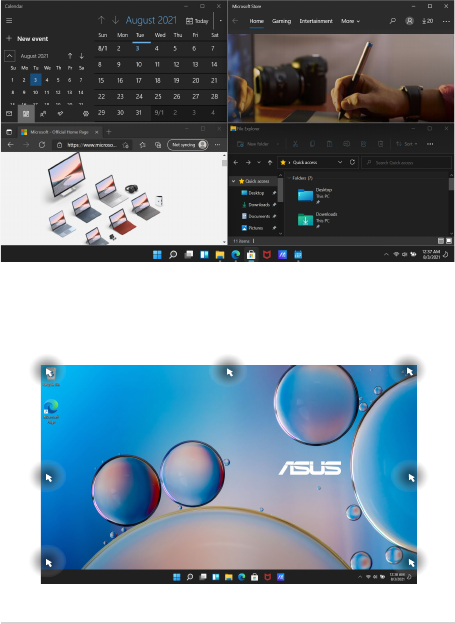Open the Entertainment tab in Microsoft Store
The width and height of the screenshot is (455, 624).
tap(316, 21)
